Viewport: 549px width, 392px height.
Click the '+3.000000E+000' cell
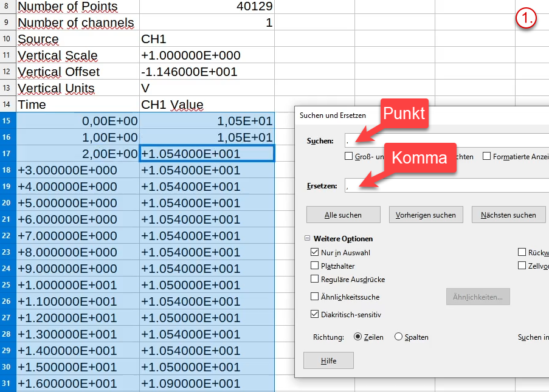[78, 170]
